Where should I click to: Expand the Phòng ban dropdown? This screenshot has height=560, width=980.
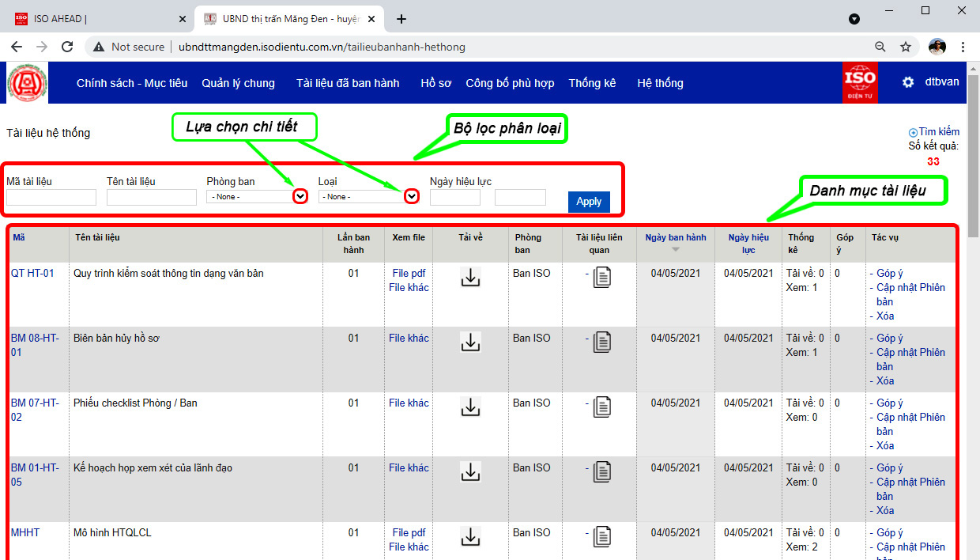[x=300, y=196]
